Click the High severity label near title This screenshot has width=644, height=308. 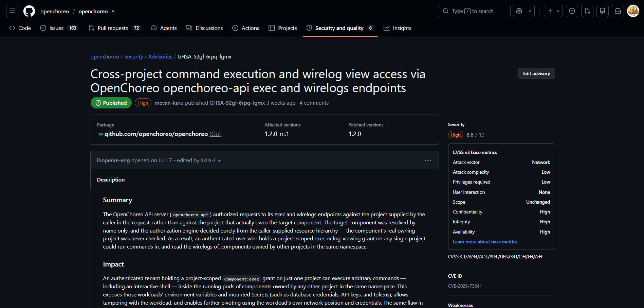click(x=143, y=103)
